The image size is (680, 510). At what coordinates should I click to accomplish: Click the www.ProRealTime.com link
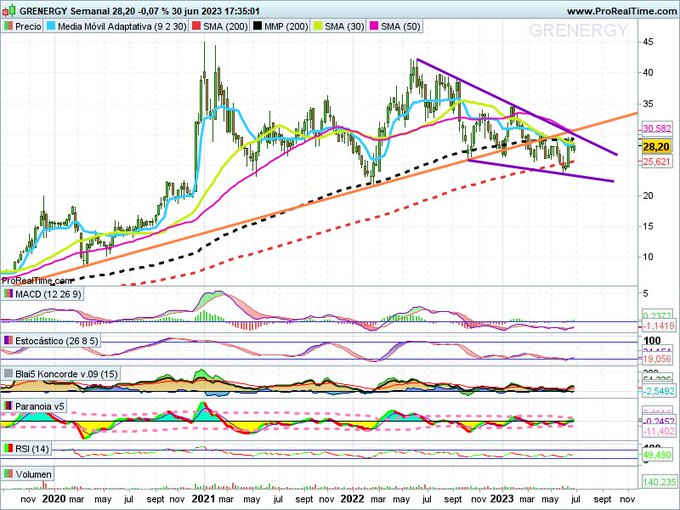[x=621, y=11]
